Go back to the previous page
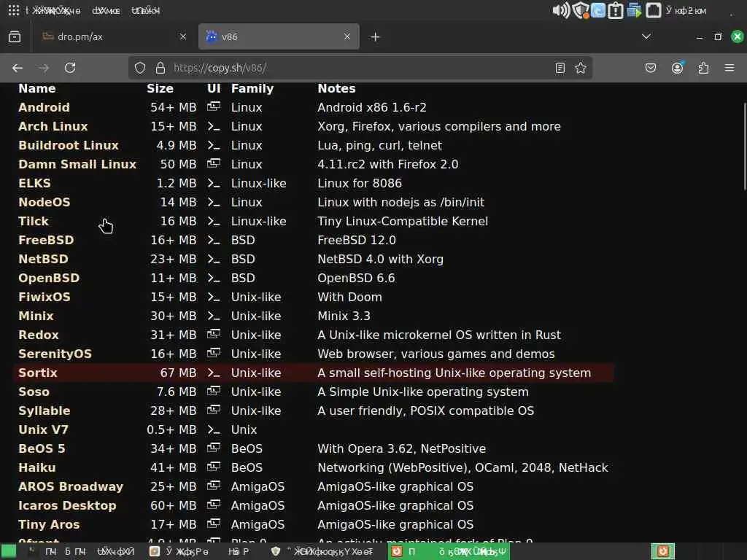 pyautogui.click(x=18, y=68)
